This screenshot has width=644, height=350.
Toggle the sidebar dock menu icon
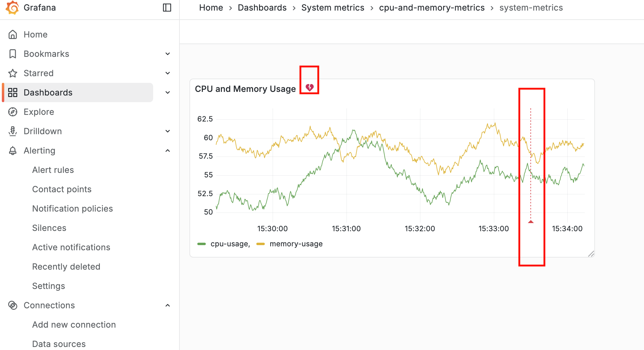click(x=167, y=8)
